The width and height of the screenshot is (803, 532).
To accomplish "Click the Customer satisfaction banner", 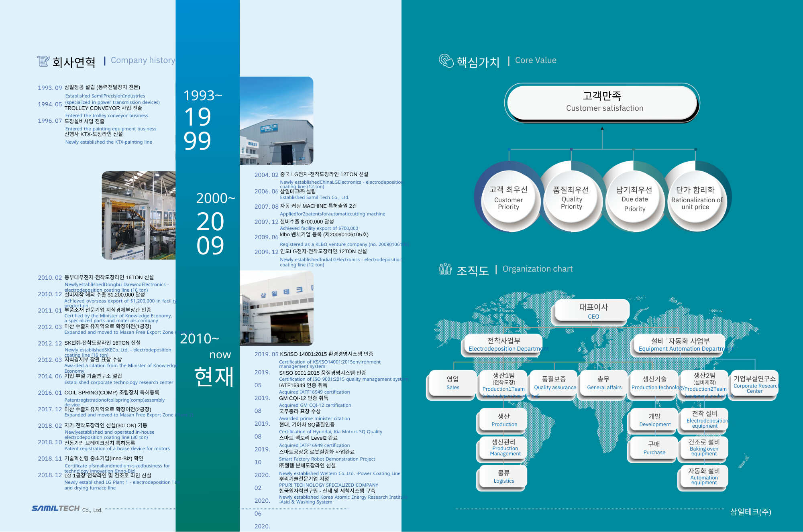I will [602, 102].
